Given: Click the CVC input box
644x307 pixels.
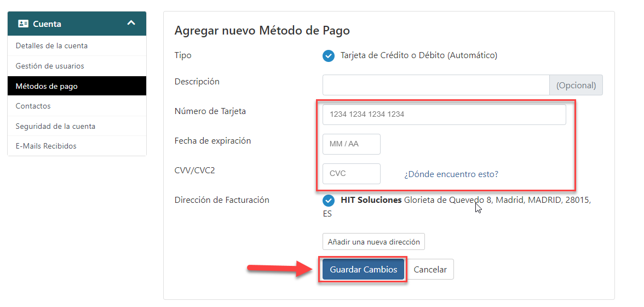Looking at the screenshot, I should pos(352,174).
